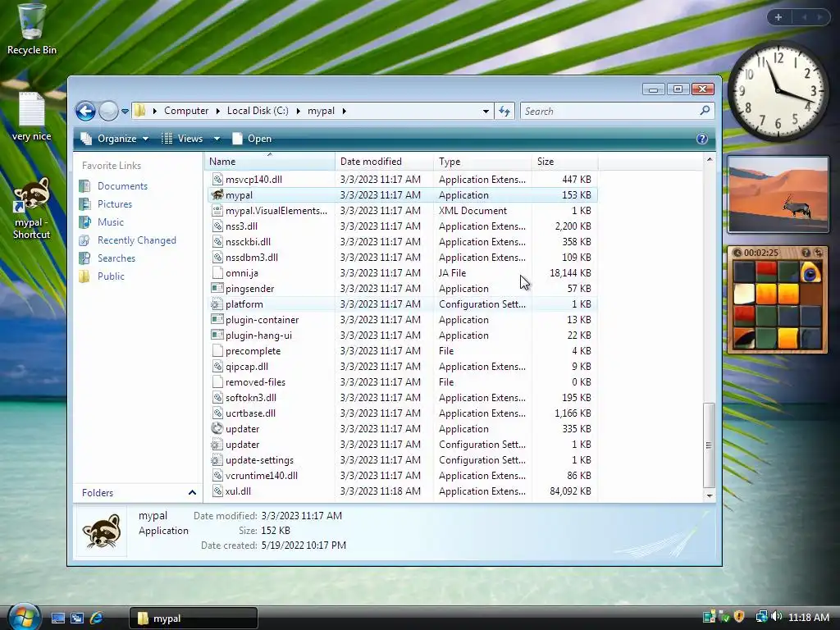
Task: Go to Computer in the breadcrumb
Action: point(186,111)
